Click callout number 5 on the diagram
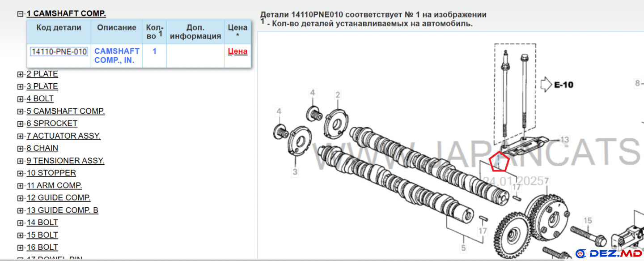The image size is (644, 261). 464,248
